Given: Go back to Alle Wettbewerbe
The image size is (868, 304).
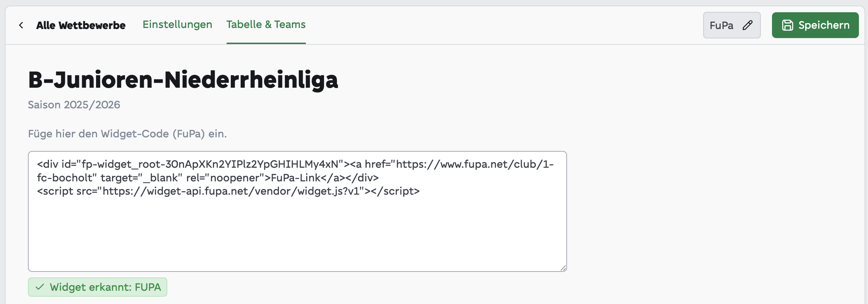Looking at the screenshot, I should click(x=81, y=25).
